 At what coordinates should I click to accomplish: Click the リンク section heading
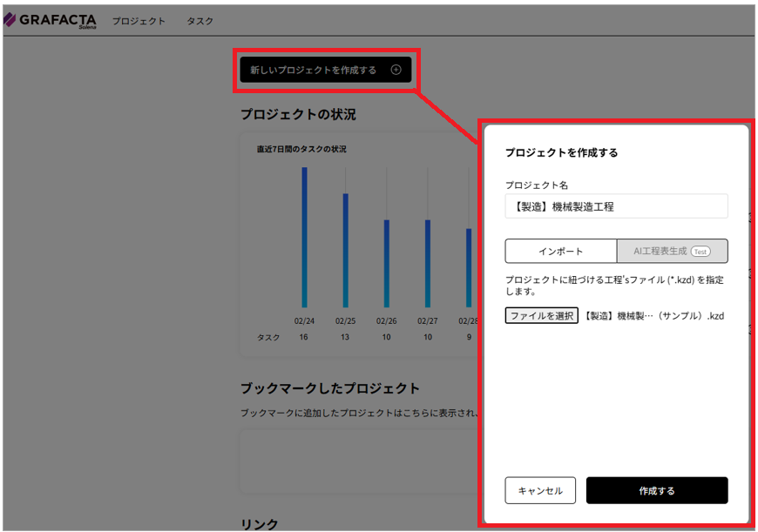click(260, 523)
